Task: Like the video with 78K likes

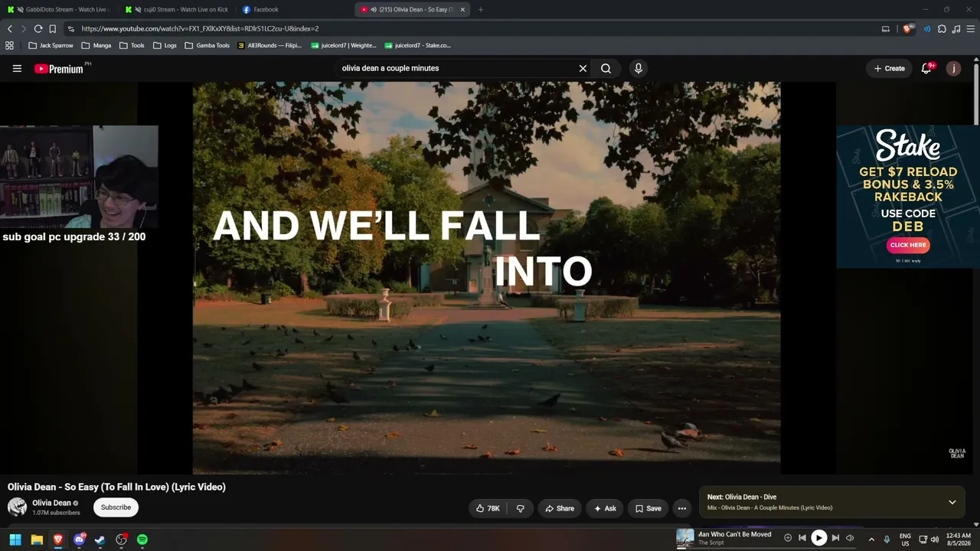Action: pos(488,508)
